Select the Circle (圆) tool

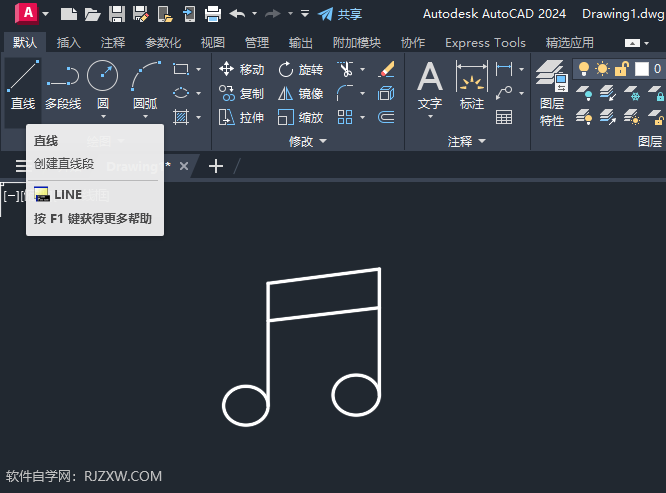(x=102, y=83)
